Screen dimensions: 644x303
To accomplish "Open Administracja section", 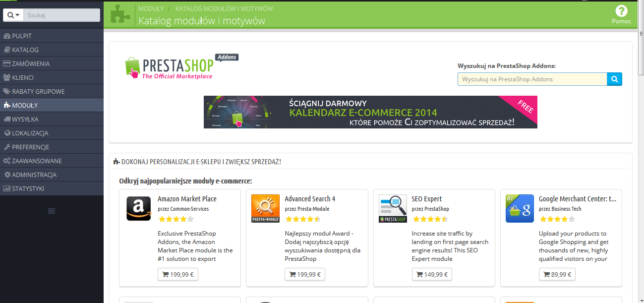I will [x=52, y=175].
